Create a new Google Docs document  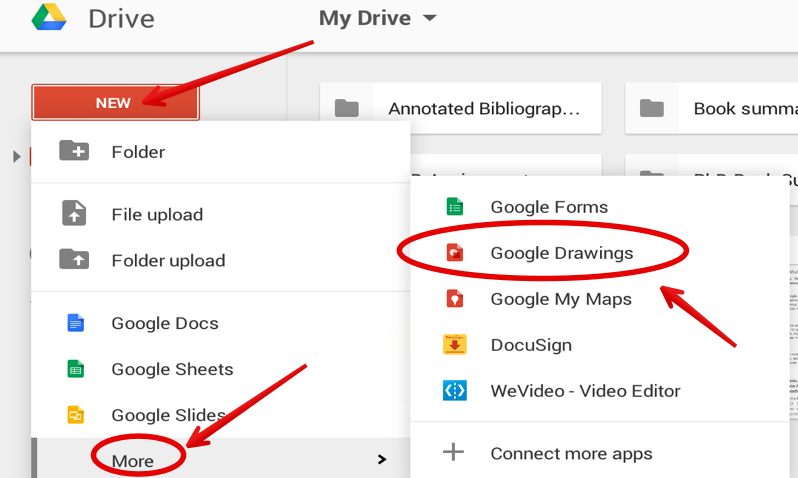(220, 323)
